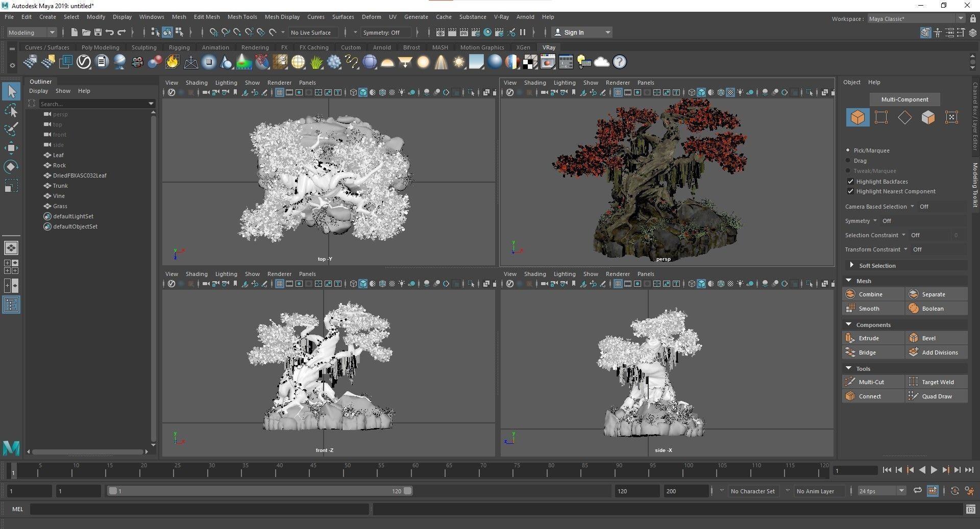This screenshot has height=529, width=980.
Task: Open Camera Based Selection dropdown
Action: click(913, 207)
